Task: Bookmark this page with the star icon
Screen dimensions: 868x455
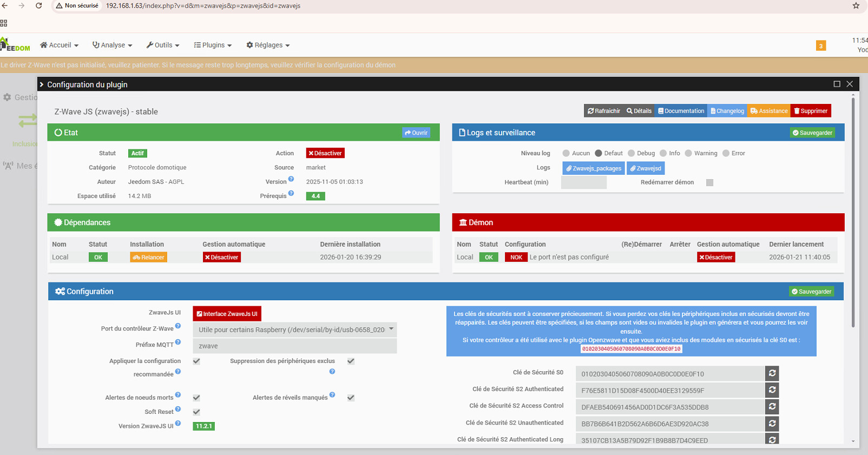Action: (856, 5)
